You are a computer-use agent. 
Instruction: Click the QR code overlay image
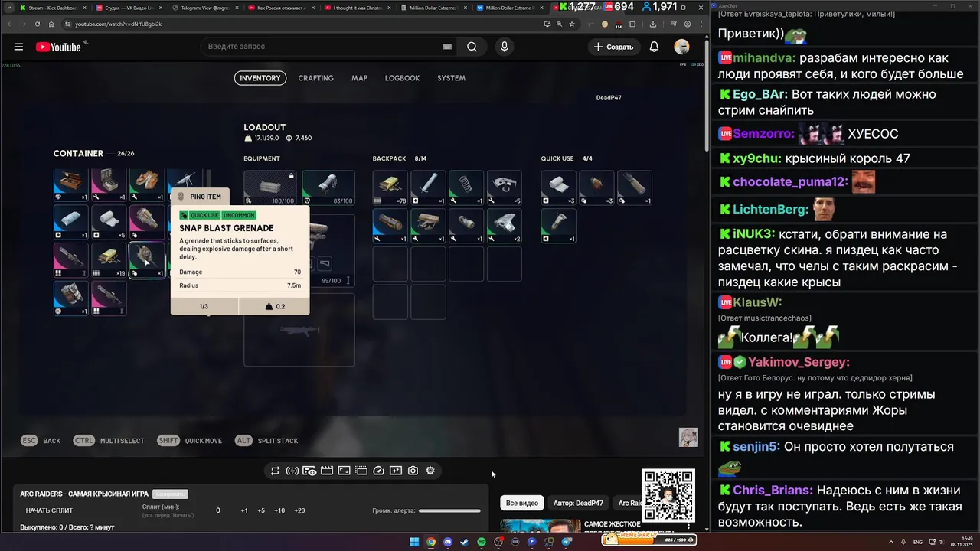point(668,496)
